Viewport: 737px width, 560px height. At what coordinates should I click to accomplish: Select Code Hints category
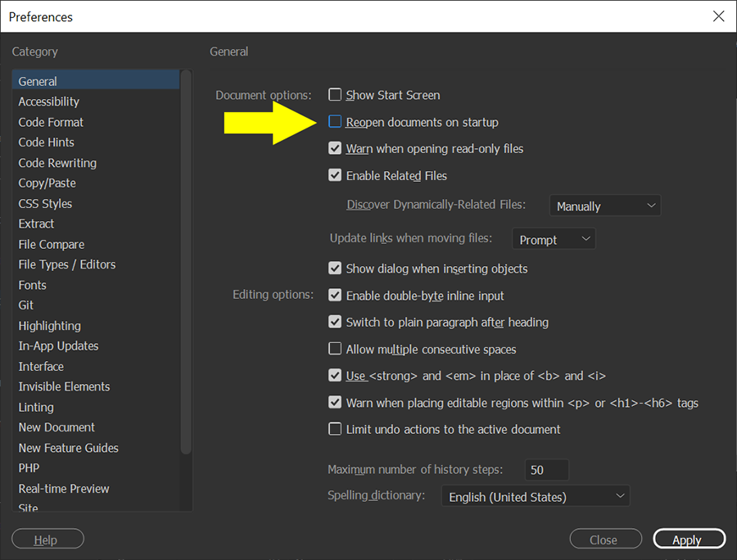pos(47,142)
